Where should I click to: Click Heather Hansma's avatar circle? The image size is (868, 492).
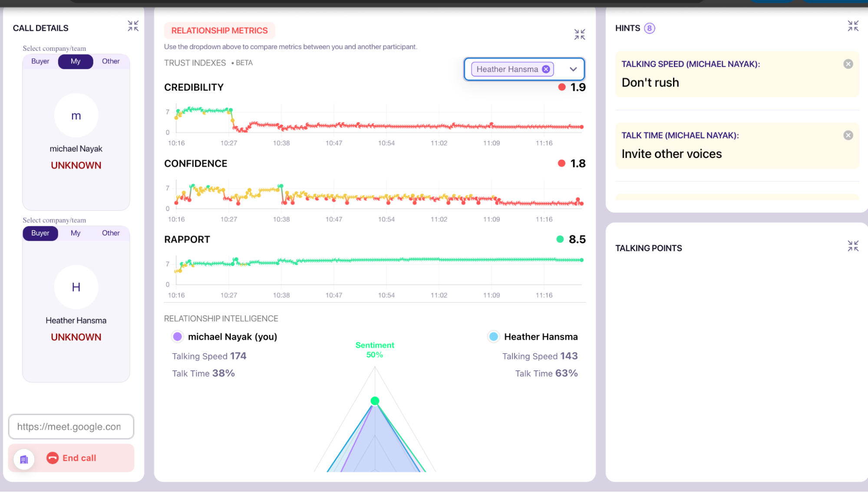click(x=76, y=287)
